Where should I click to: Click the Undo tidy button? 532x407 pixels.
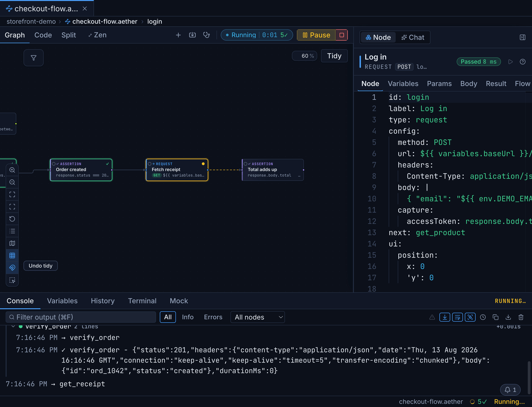[41, 266]
